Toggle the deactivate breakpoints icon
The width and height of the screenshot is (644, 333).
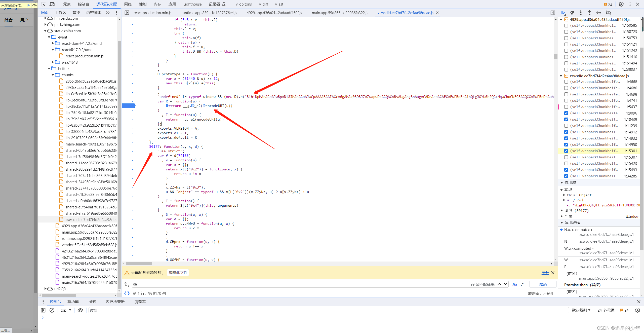click(x=609, y=13)
